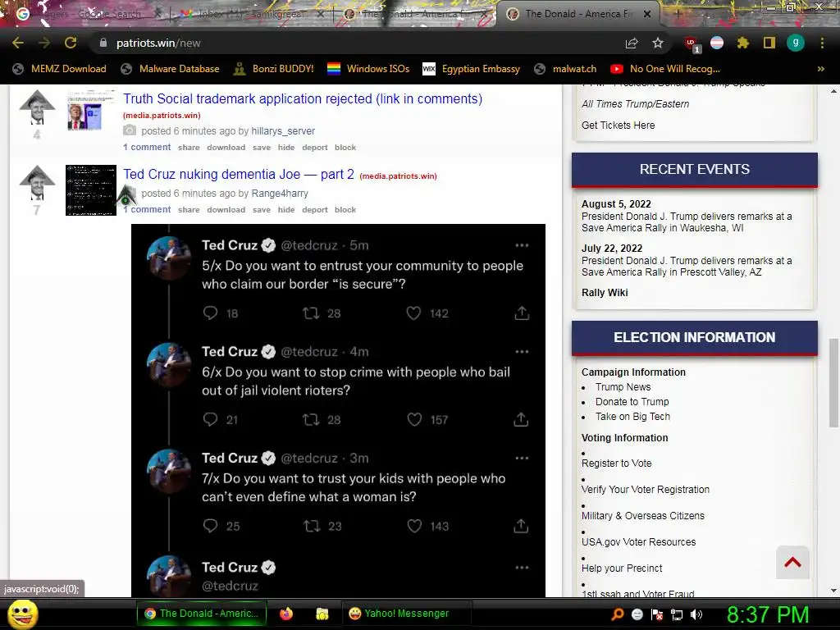Click the page vertical scrollbar thumb

tap(833, 382)
